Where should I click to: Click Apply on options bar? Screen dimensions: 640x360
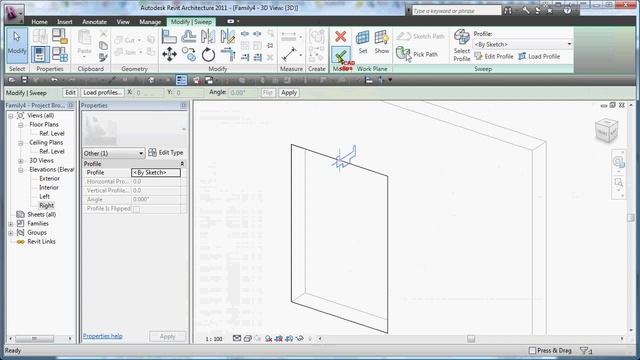tap(289, 93)
